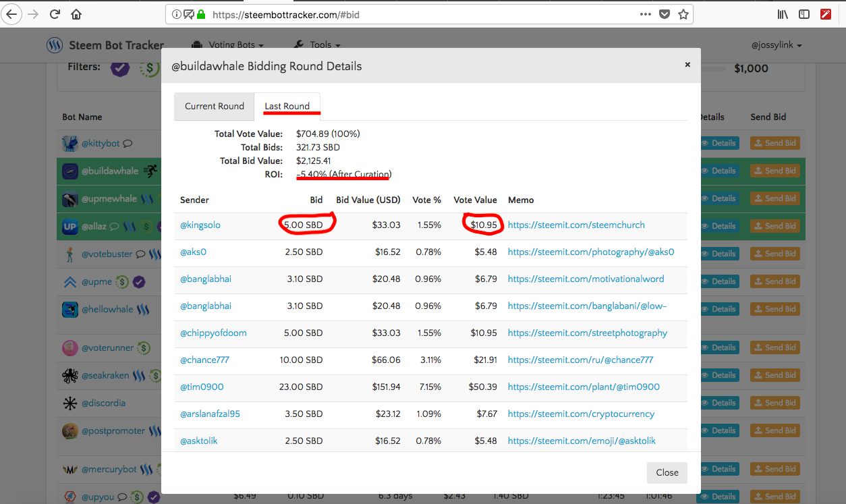Open the @aks0 sender link
846x504 pixels.
[x=193, y=252]
